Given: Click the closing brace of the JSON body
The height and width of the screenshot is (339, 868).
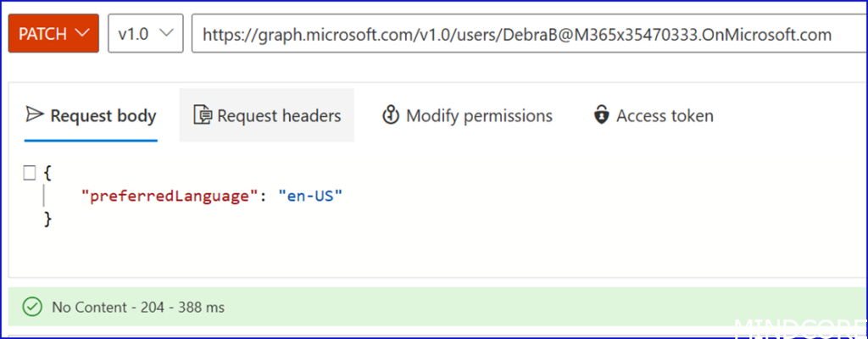Looking at the screenshot, I should [48, 219].
